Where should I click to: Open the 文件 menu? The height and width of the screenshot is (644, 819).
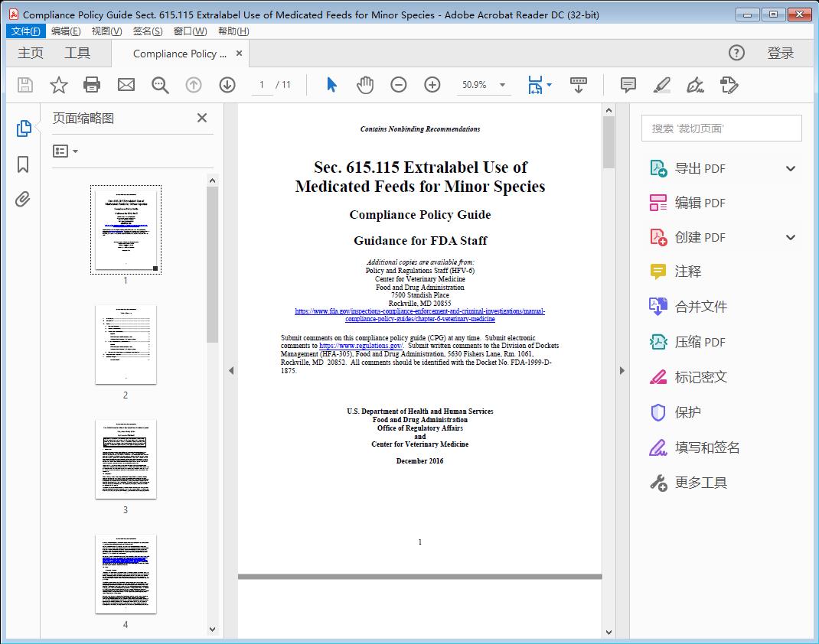click(x=25, y=31)
